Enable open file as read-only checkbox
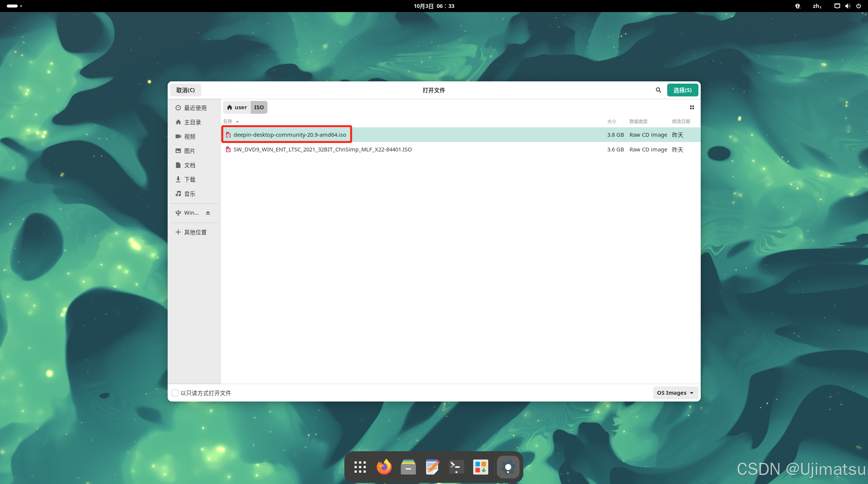 point(175,393)
